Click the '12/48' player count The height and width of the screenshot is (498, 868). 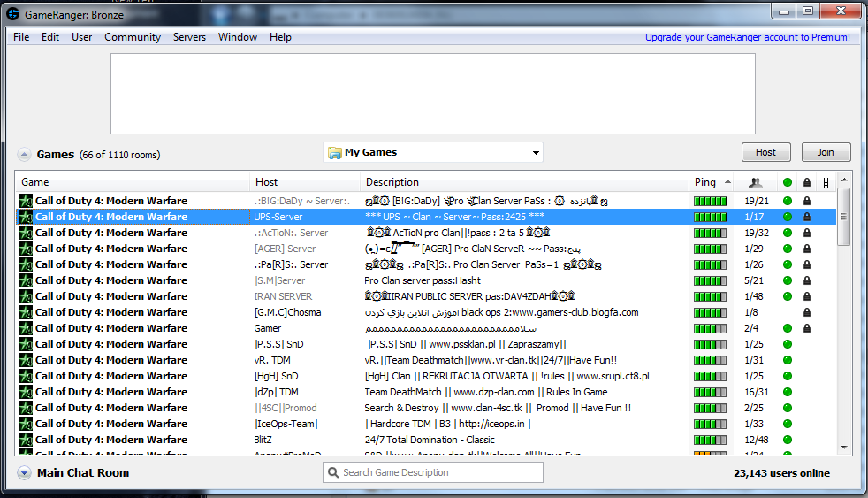pos(756,440)
